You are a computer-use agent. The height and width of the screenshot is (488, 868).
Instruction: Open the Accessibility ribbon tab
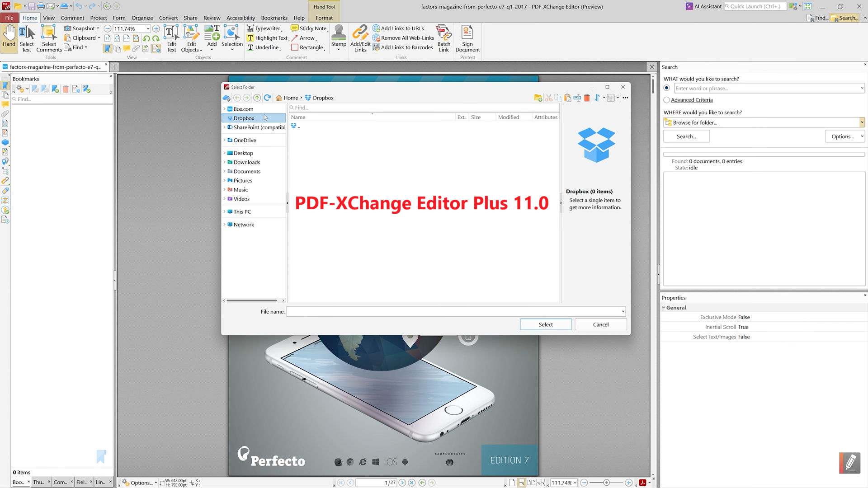pyautogui.click(x=241, y=18)
